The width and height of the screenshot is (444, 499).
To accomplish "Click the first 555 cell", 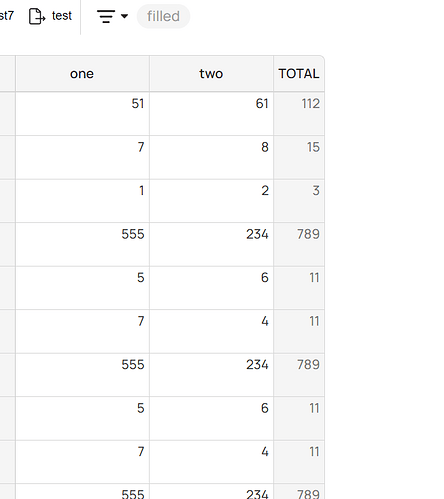I will point(82,244).
